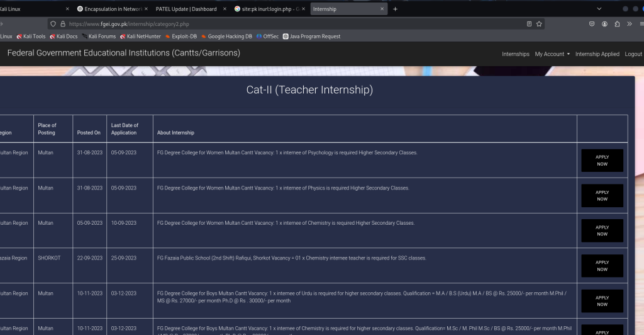Switch to the Kali Linux tab

pyautogui.click(x=33, y=9)
